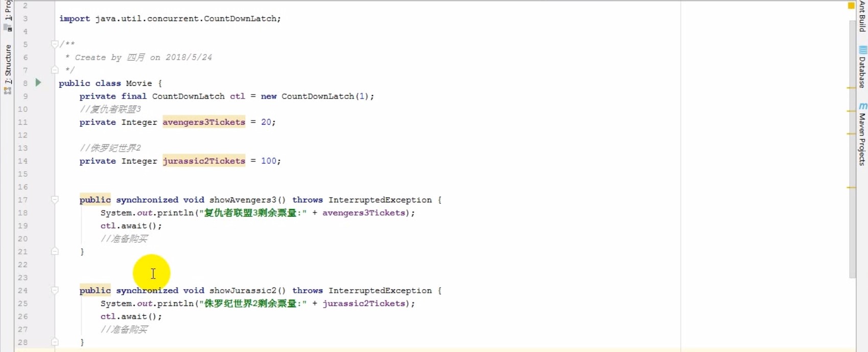The width and height of the screenshot is (868, 352).
Task: Click line number 14 in gutter
Action: pos(23,161)
